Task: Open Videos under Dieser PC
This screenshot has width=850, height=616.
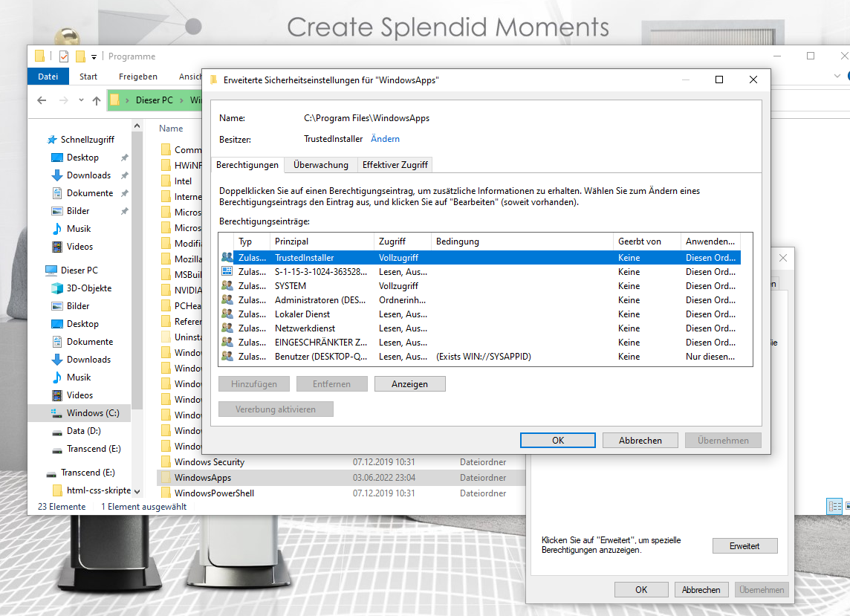Action: 80,395
